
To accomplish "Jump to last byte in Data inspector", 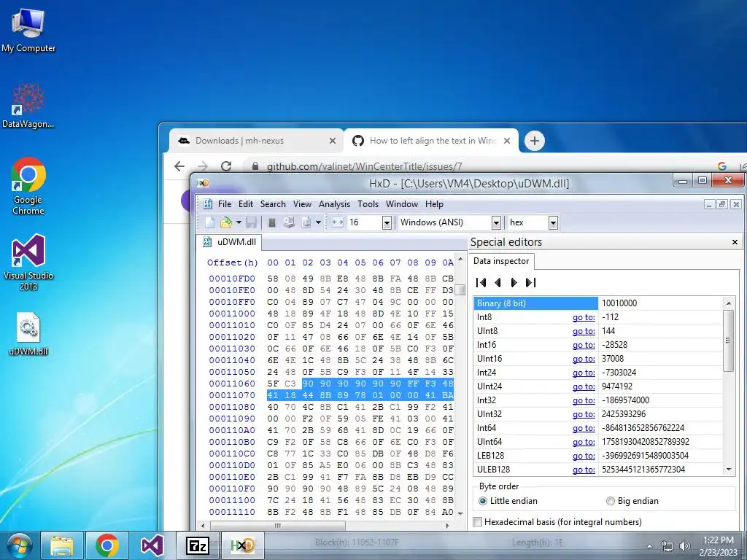I will pos(531,282).
